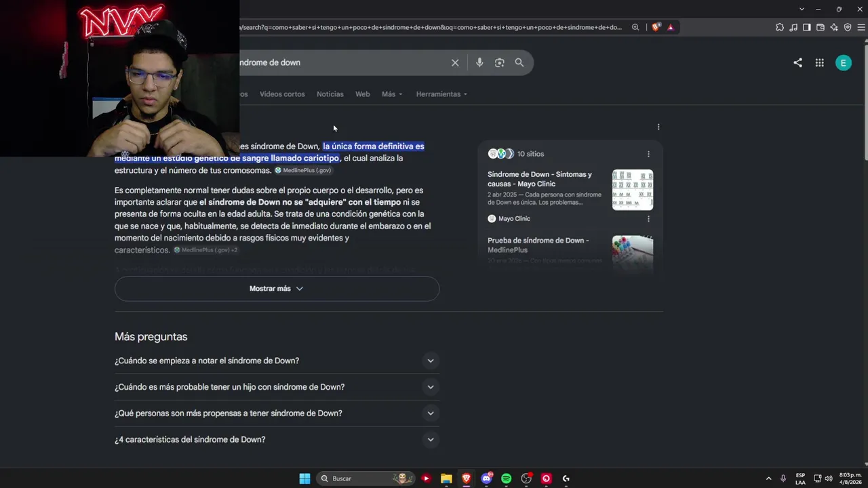Expand '¿Qué personas son más propensas' question
868x488 pixels.
click(x=277, y=413)
